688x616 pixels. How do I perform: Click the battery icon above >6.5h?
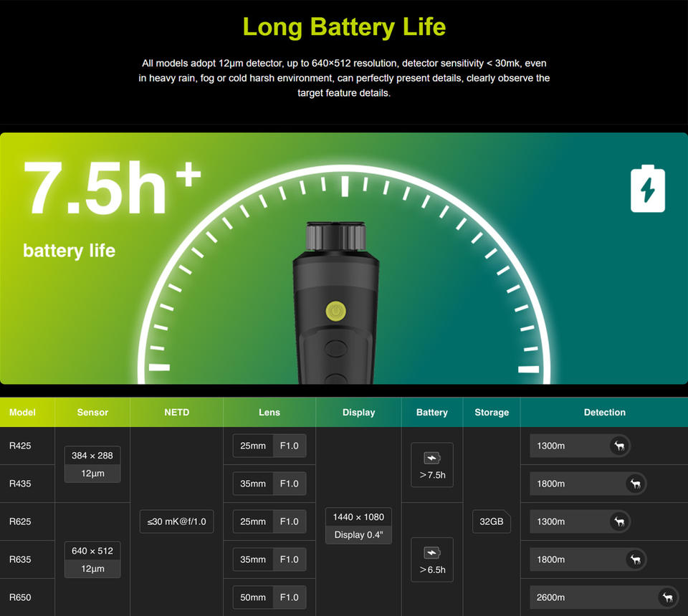[x=432, y=553]
